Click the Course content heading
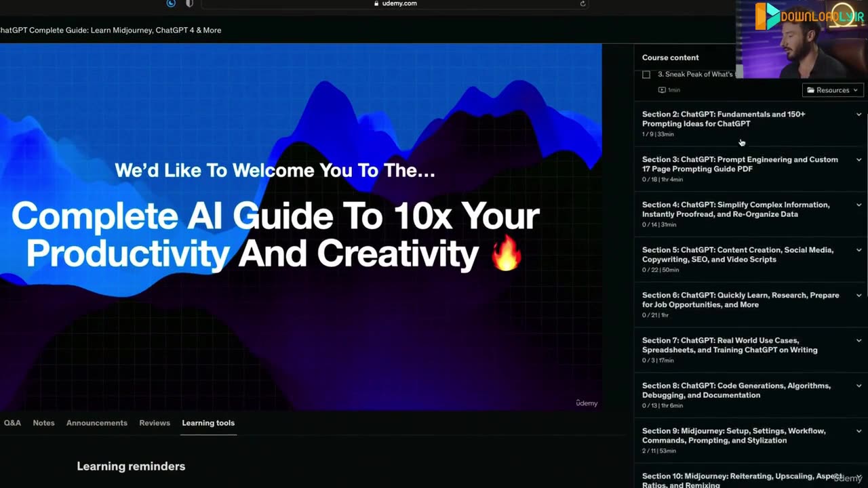Screen dimensions: 868x488 click(670, 58)
